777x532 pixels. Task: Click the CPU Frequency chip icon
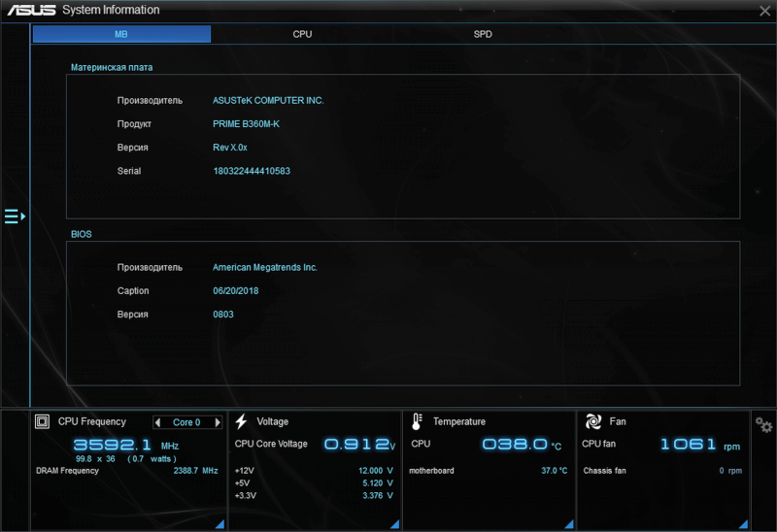tap(42, 421)
